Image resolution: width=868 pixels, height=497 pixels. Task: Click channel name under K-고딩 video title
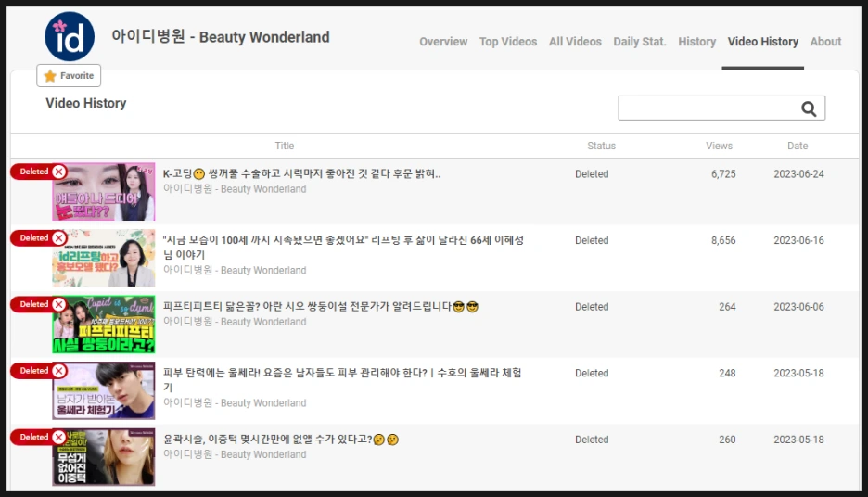(235, 189)
